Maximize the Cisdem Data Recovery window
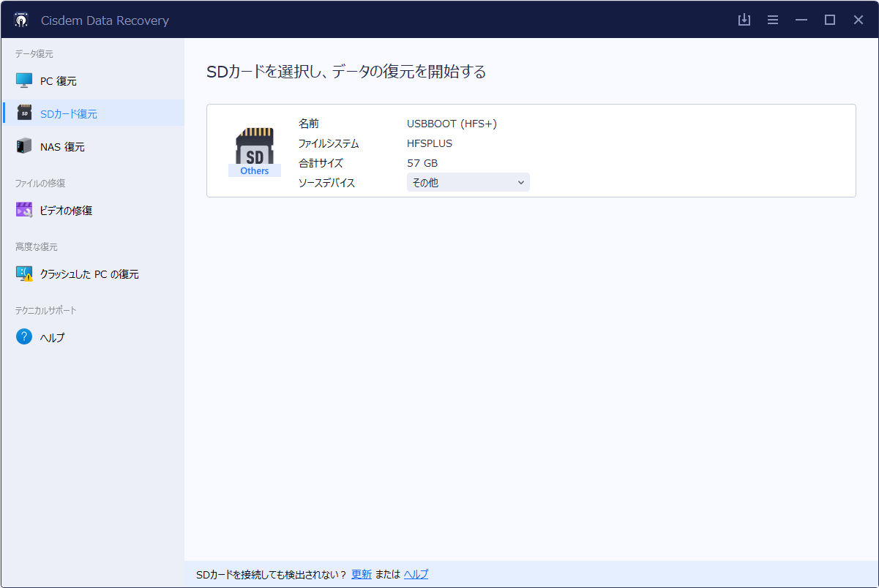This screenshot has width=879, height=588. 830,20
